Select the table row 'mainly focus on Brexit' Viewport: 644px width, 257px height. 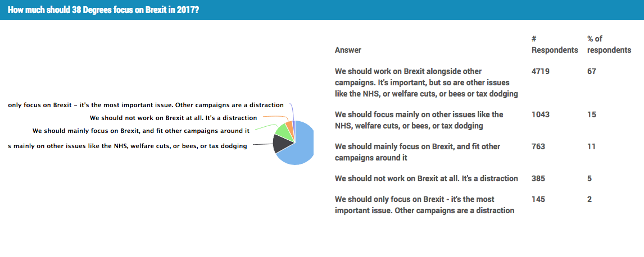point(417,152)
